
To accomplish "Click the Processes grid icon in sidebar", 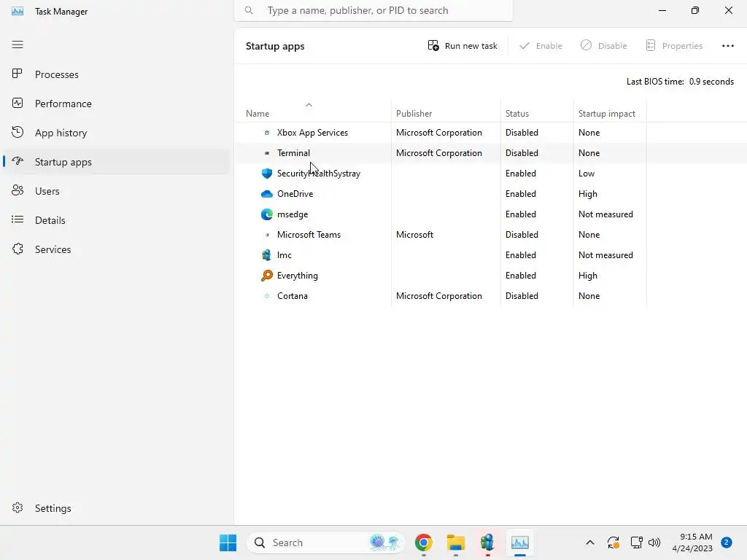I will 18,74.
